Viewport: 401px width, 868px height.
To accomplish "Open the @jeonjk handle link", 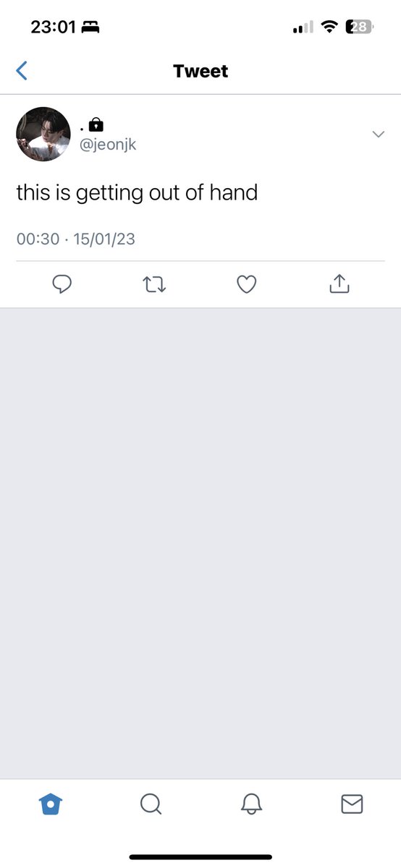I will click(x=108, y=145).
